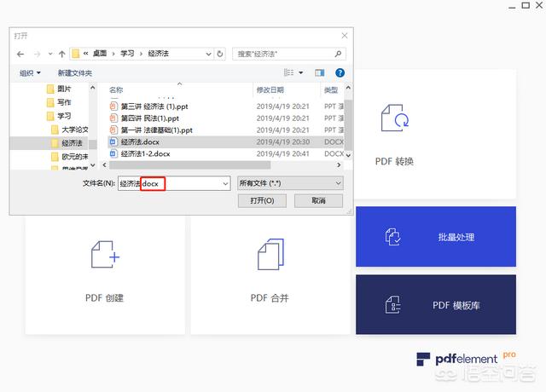Click the search magnifier icon
The image size is (546, 392).
pos(338,54)
